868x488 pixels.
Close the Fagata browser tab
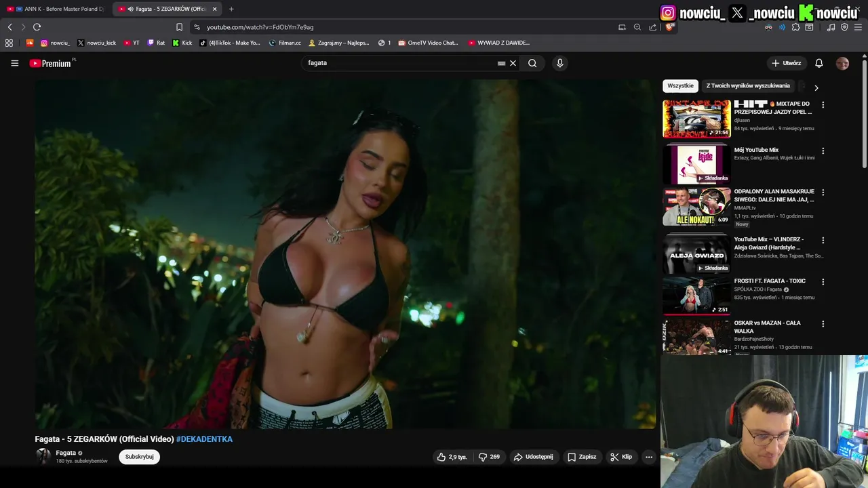click(214, 9)
